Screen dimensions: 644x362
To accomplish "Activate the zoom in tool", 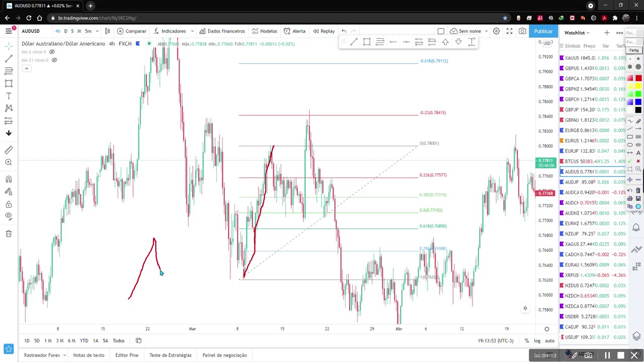I will 9,162.
